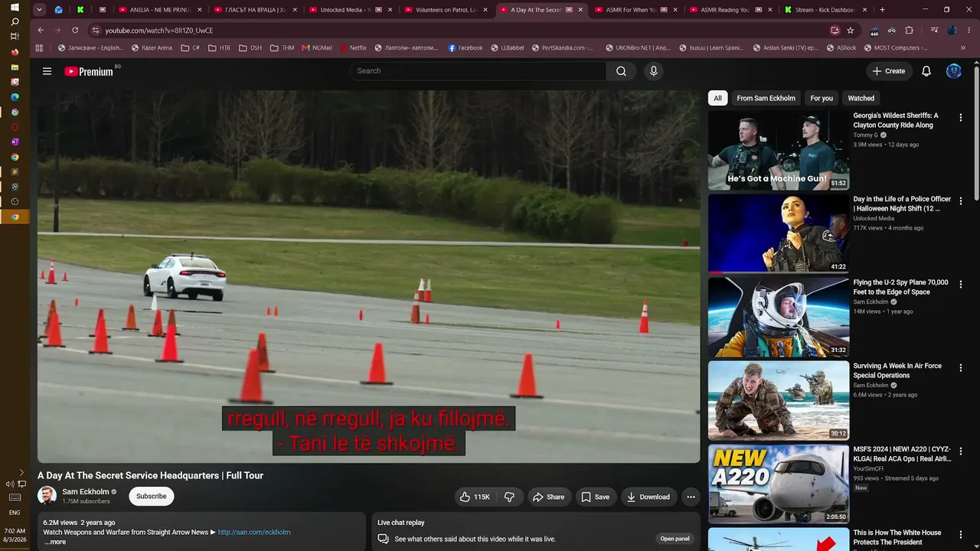Open Chrome's three-dot menu
Viewport: 980px width, 551px height.
pos(969,31)
